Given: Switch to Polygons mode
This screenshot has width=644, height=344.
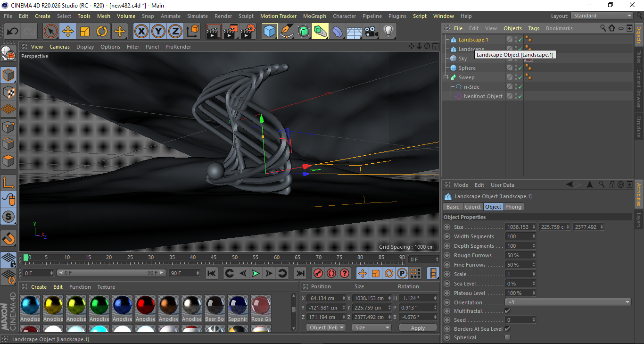Looking at the screenshot, I should pyautogui.click(x=8, y=161).
